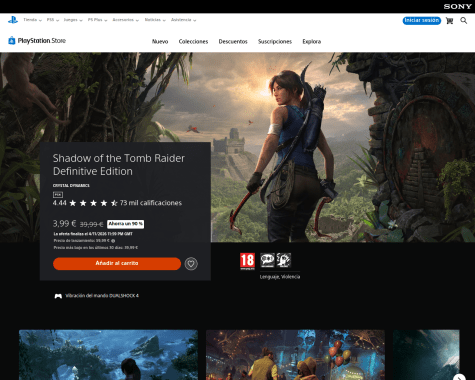This screenshot has height=380, width=475.
Task: Open the Nuevo store tab
Action: (160, 42)
